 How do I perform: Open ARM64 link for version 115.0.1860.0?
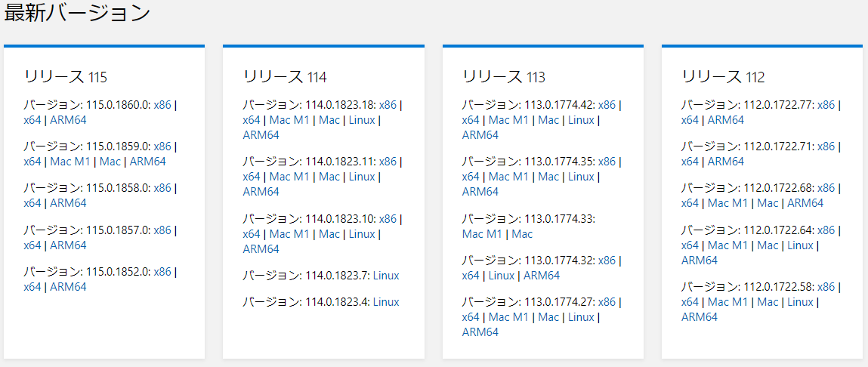click(x=68, y=120)
